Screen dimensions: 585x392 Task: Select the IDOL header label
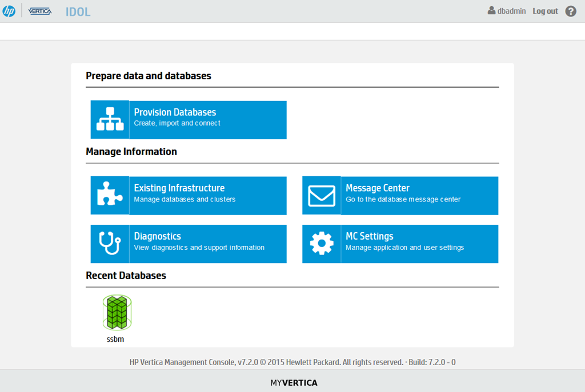pos(78,11)
